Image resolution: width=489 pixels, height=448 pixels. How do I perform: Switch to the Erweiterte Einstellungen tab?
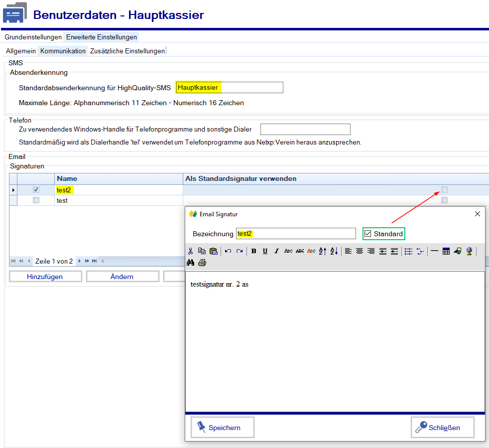pyautogui.click(x=100, y=37)
